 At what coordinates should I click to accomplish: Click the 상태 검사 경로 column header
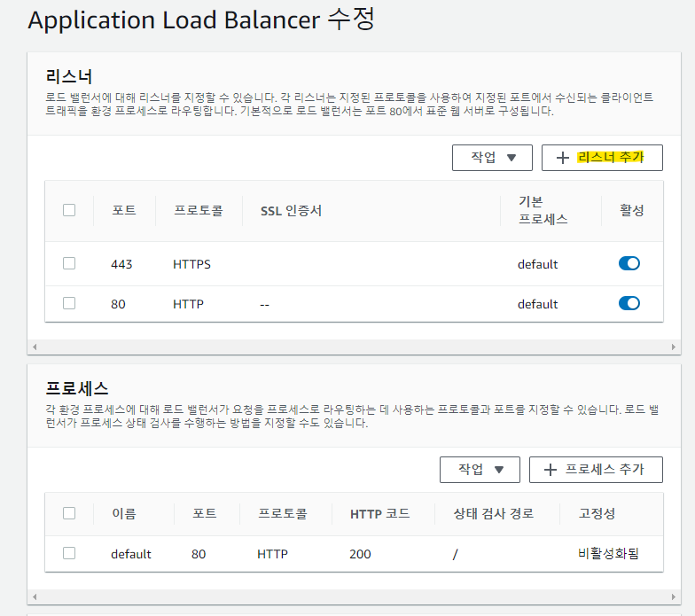[493, 513]
